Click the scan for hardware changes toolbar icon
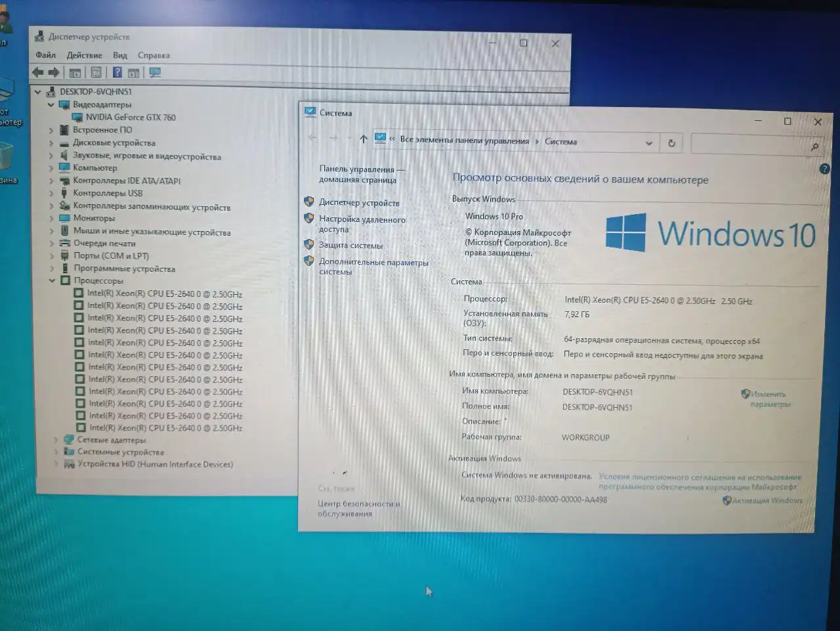 (156, 72)
